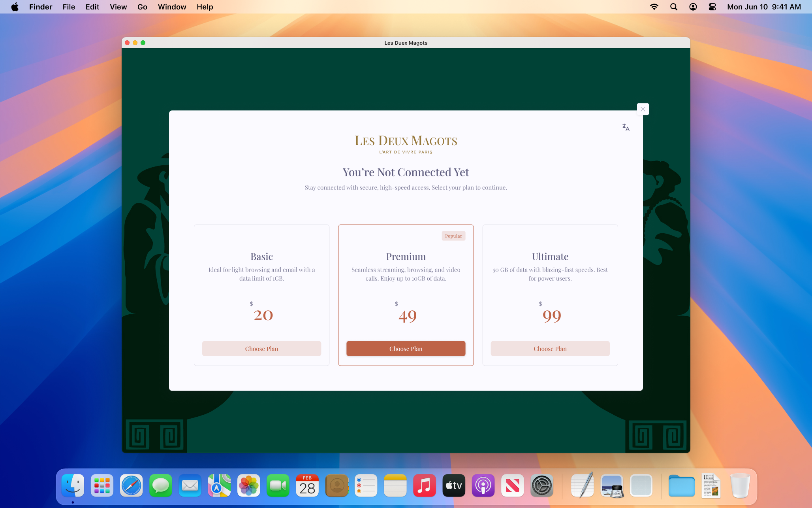Click the Popular badge on Premium
812x508 pixels.
click(453, 236)
